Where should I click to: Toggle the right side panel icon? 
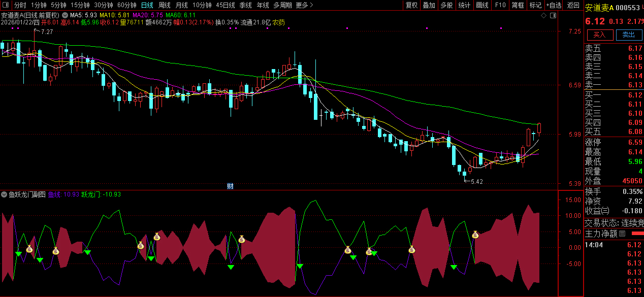pyautogui.click(x=553, y=15)
